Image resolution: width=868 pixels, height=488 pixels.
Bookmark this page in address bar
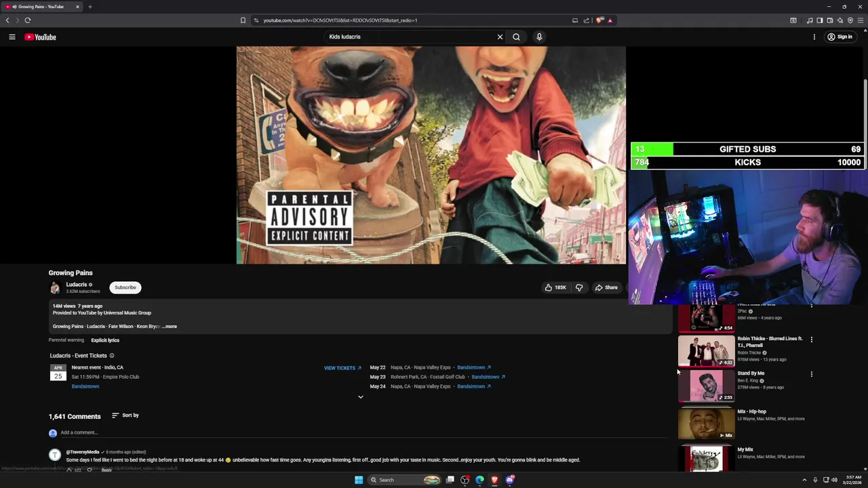coord(243,20)
